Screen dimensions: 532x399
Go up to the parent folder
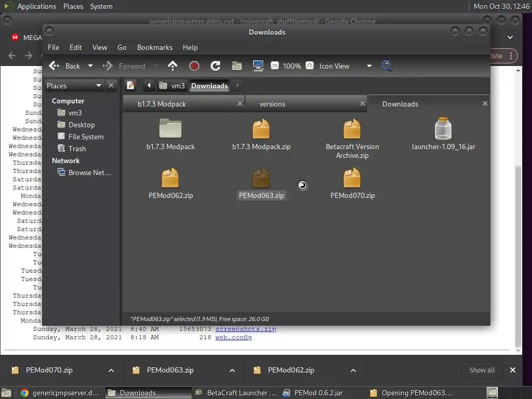pos(172,66)
